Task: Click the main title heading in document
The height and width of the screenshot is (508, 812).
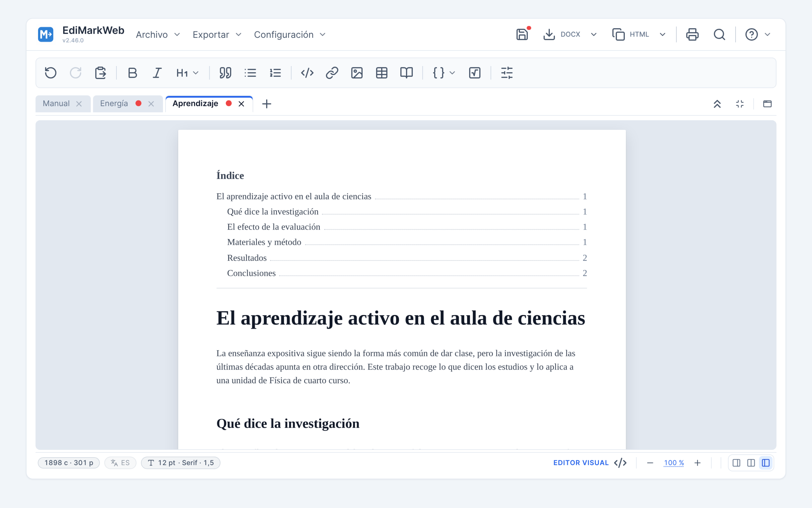Action: coord(401,318)
